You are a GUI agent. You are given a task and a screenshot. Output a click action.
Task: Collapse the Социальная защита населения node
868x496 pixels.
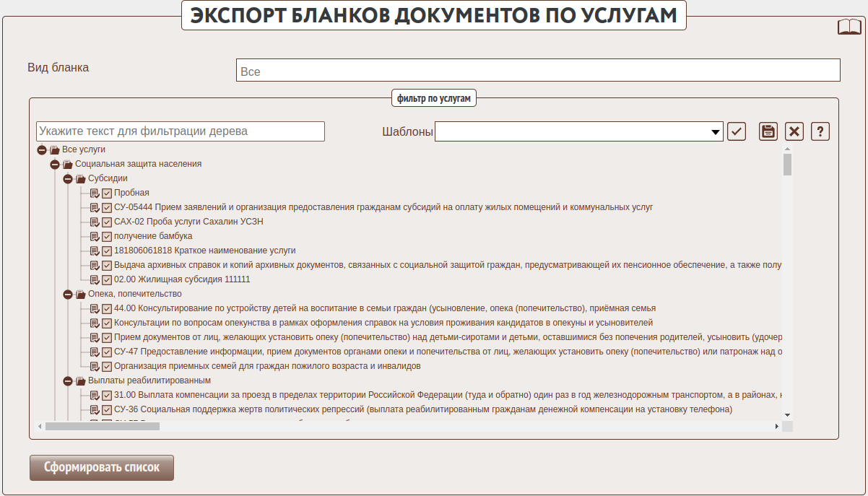[55, 164]
